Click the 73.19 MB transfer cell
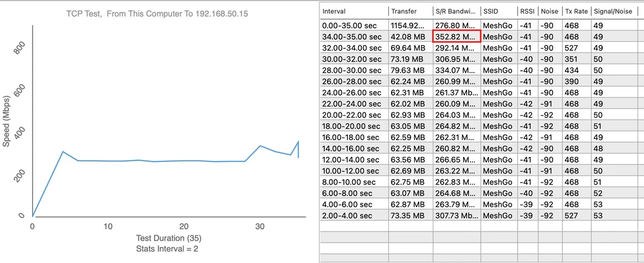644x263 pixels. tap(410, 59)
